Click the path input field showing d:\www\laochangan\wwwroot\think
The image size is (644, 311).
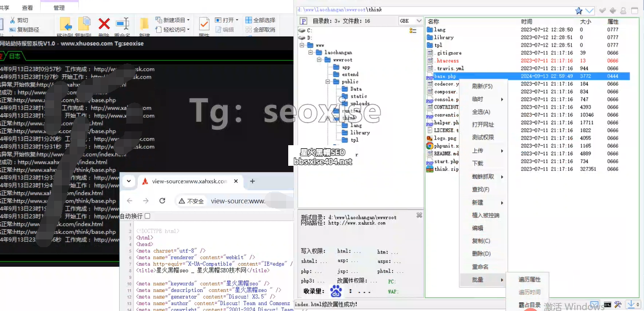coord(434,10)
